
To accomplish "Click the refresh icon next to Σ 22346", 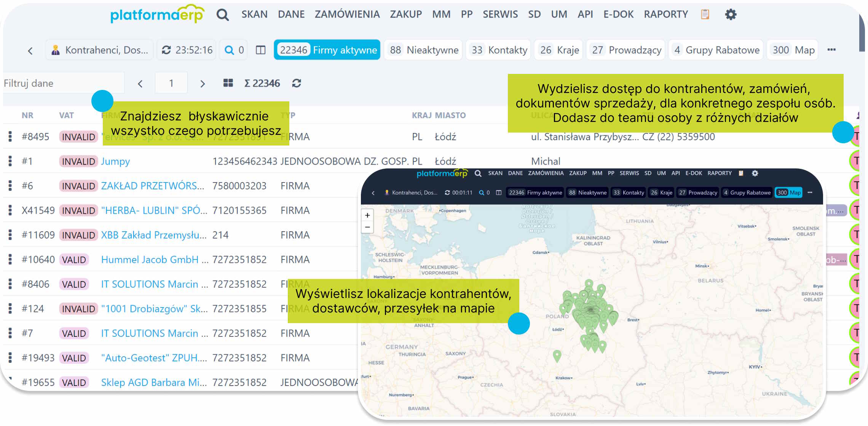I will point(297,83).
